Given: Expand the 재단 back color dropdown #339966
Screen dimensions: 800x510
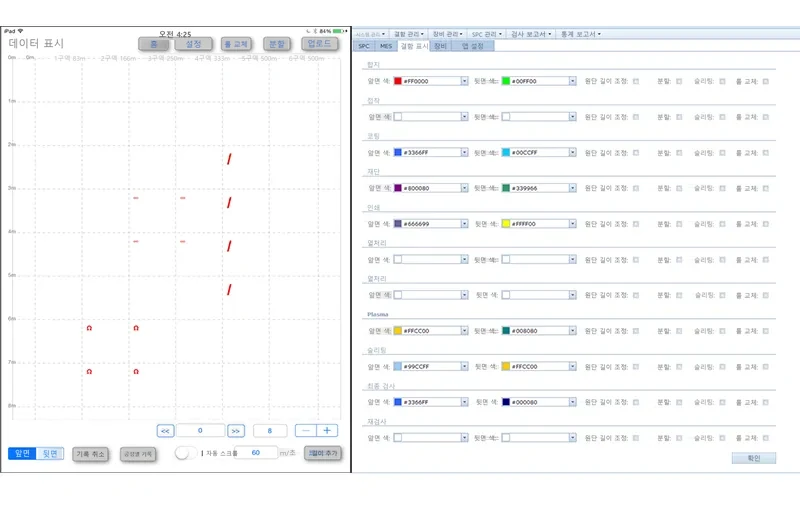Looking at the screenshot, I should click(572, 188).
